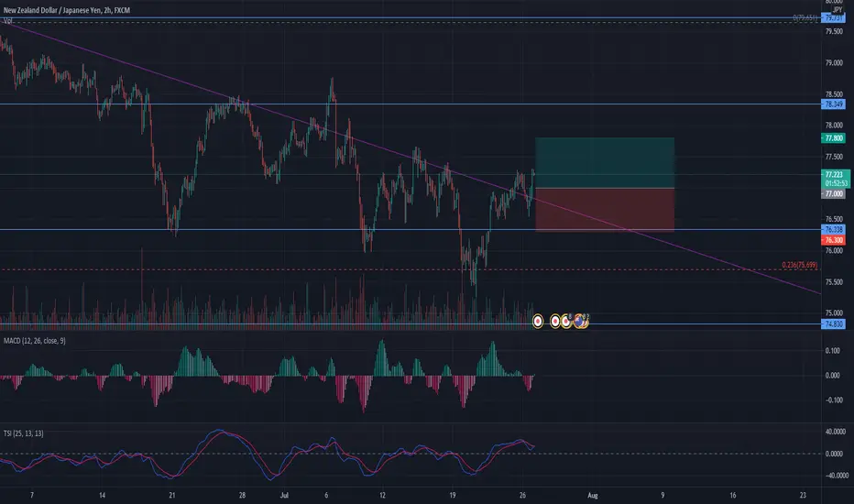Image resolution: width=854 pixels, height=504 pixels.
Task: Click the JPY currency label on price axis
Action: [838, 10]
